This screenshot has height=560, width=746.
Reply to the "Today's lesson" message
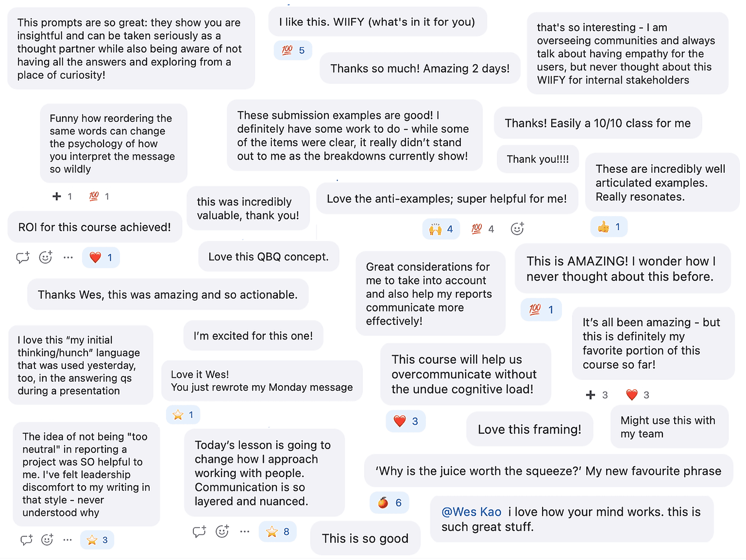[x=199, y=532]
